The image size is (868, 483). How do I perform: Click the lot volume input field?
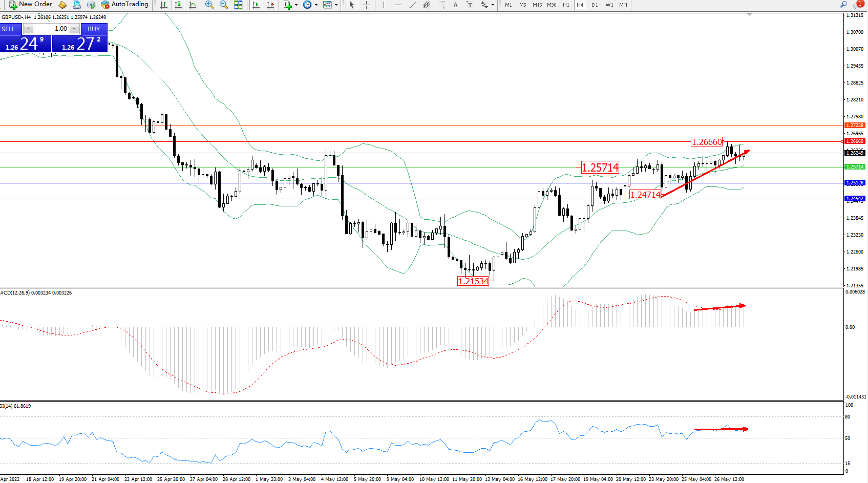coord(52,29)
